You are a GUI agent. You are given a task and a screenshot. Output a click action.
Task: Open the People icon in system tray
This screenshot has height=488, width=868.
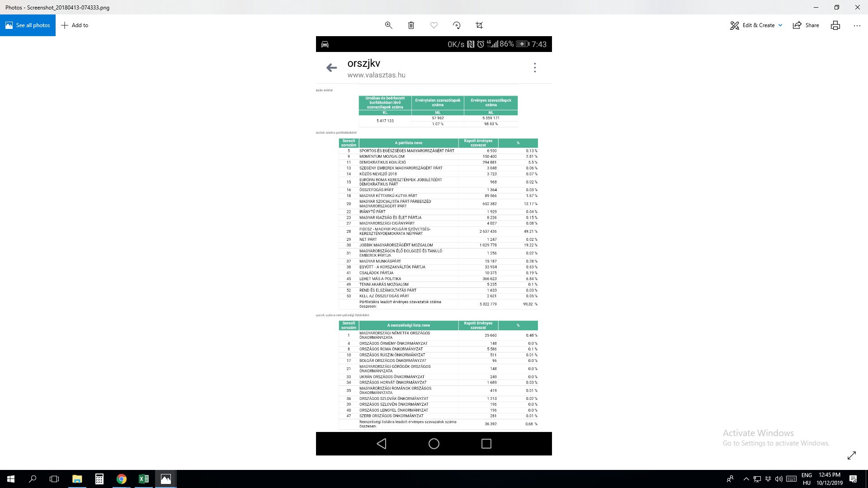pos(730,479)
